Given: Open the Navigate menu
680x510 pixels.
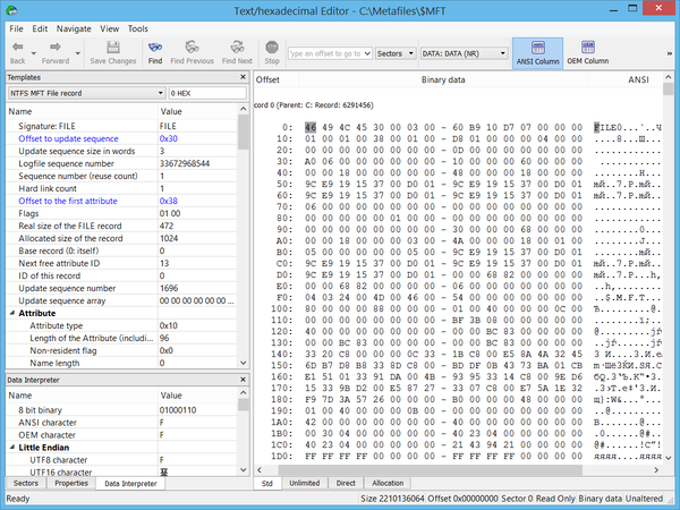Looking at the screenshot, I should 74,29.
